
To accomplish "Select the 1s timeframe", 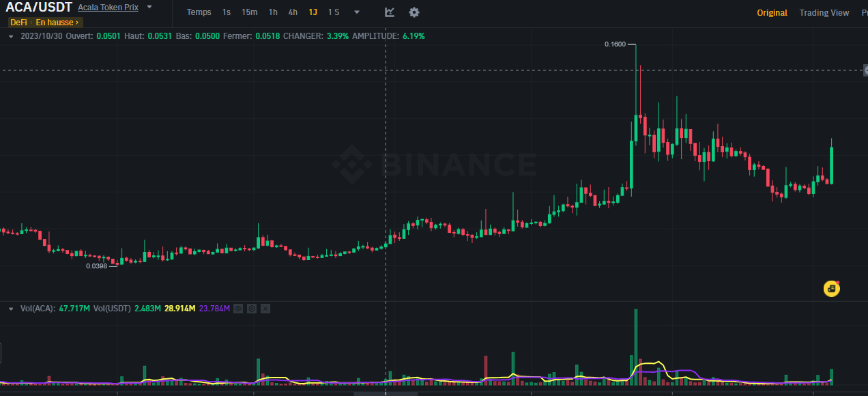I will point(226,12).
